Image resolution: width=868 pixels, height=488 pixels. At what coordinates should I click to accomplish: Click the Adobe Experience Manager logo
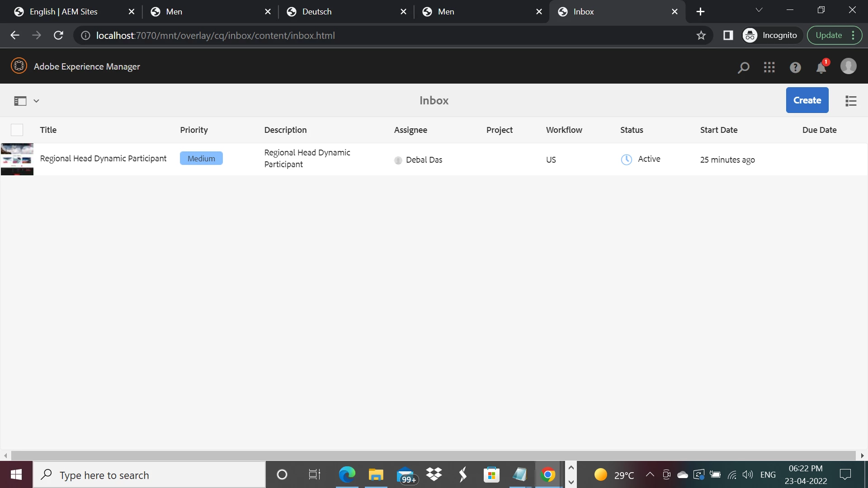(x=19, y=66)
